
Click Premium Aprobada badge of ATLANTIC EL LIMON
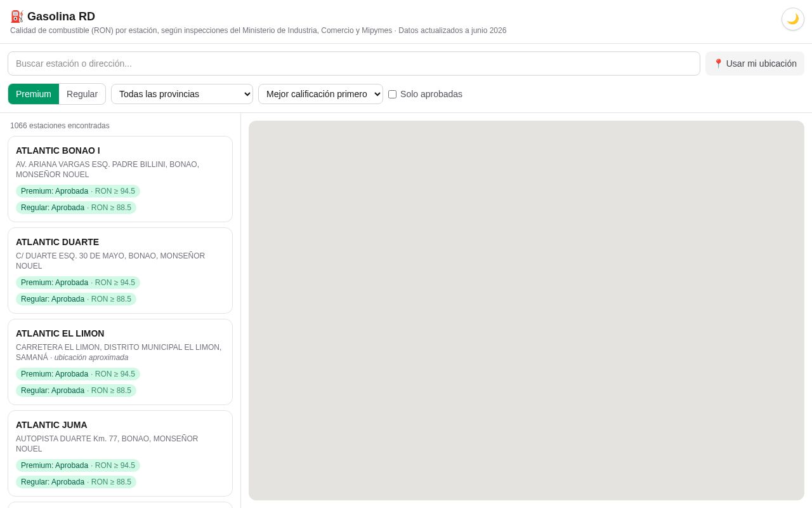[78, 374]
